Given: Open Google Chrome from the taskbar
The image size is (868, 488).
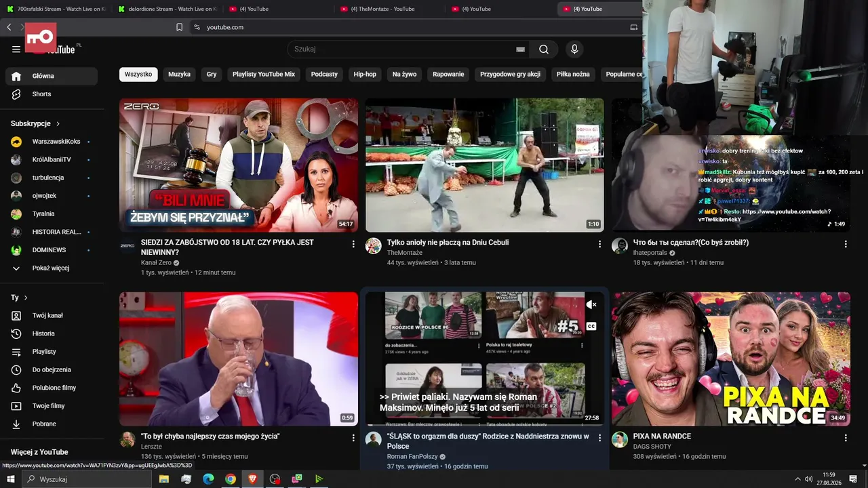Looking at the screenshot, I should tap(231, 479).
